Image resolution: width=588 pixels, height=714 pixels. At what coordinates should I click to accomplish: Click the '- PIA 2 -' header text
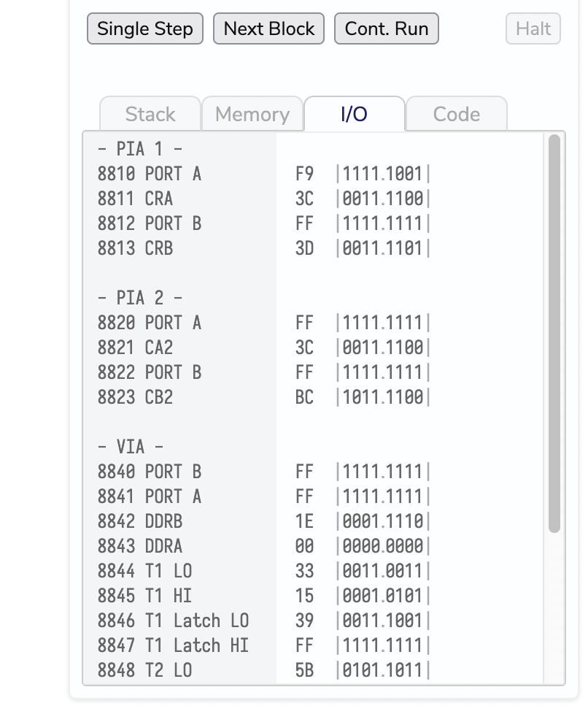click(x=140, y=298)
